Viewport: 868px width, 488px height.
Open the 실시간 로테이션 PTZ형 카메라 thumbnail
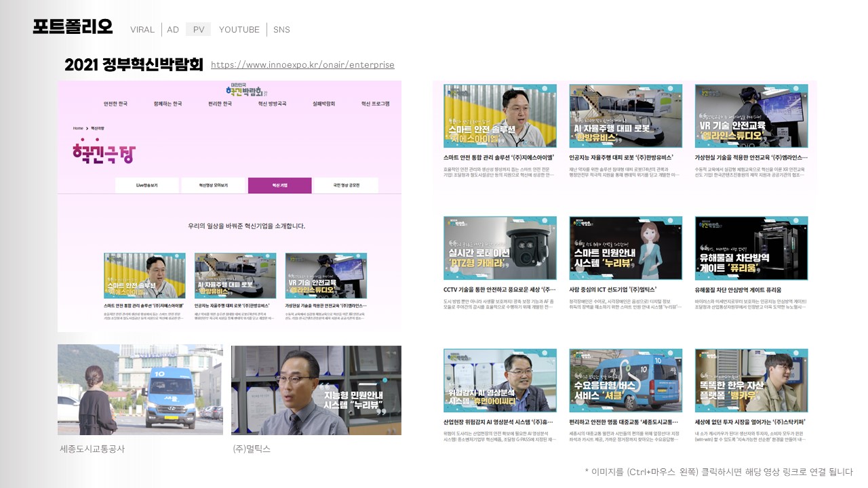point(500,248)
